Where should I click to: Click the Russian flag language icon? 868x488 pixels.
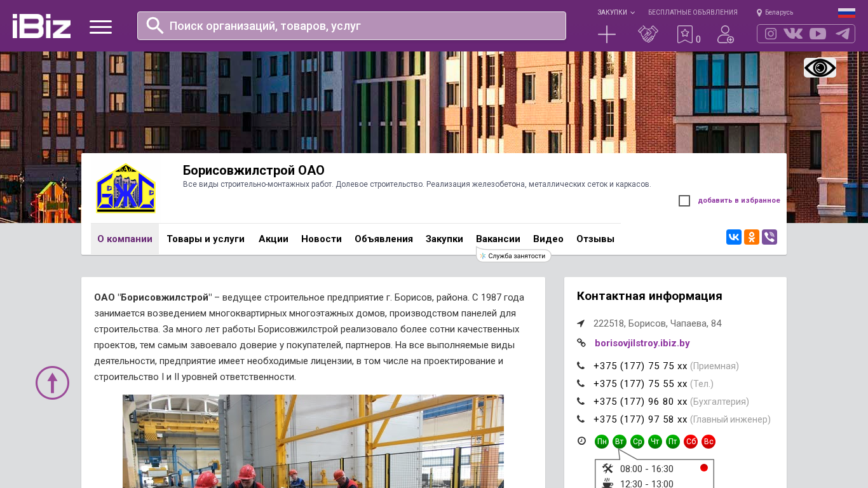tap(846, 13)
